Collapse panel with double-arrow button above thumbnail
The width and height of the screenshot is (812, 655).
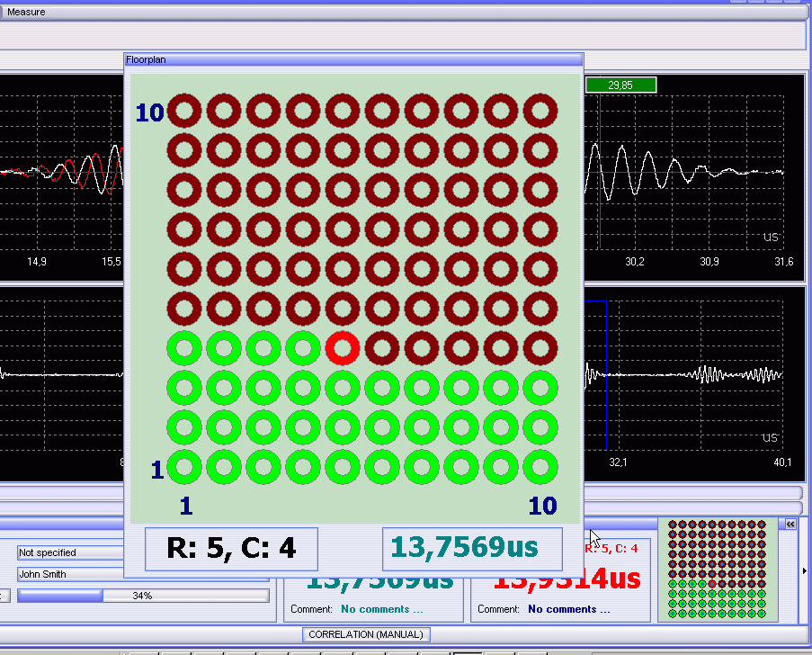coord(790,524)
